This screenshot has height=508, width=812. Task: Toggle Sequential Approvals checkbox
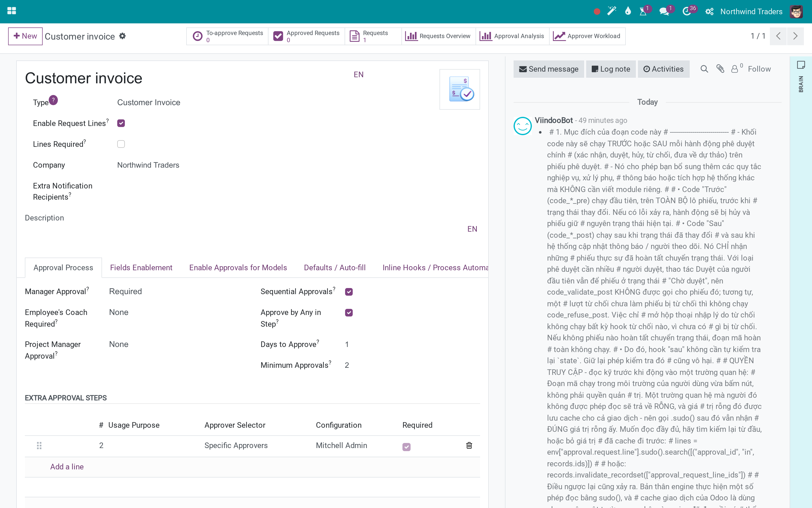pos(349,292)
